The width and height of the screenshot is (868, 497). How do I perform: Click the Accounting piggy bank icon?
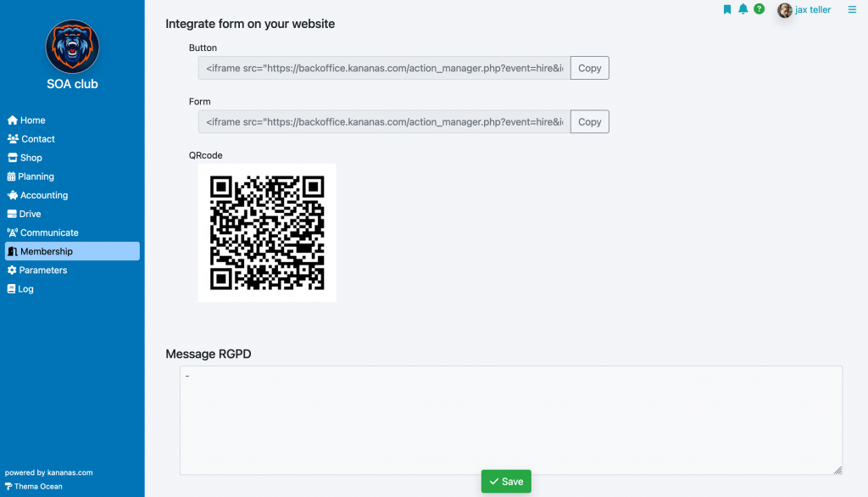coord(12,195)
